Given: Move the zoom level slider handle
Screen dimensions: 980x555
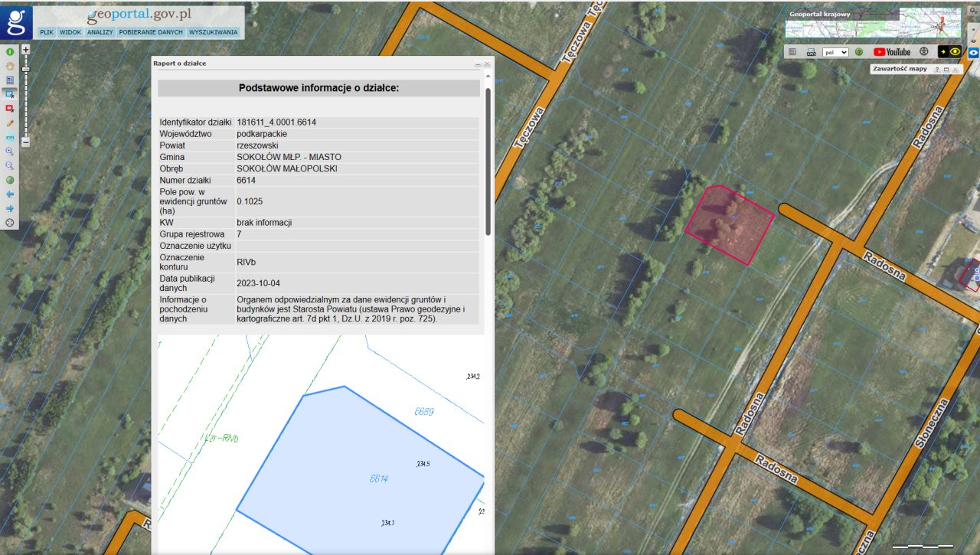Looking at the screenshot, I should tap(25, 69).
